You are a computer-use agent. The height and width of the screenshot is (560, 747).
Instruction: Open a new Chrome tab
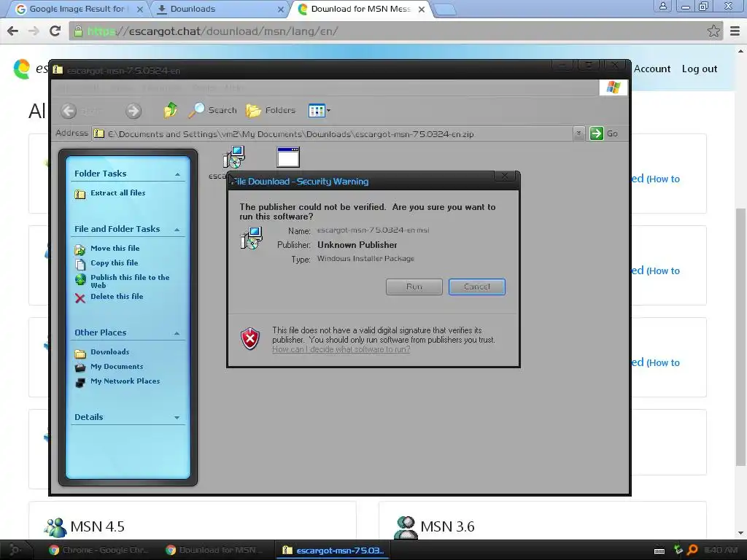coord(446,10)
